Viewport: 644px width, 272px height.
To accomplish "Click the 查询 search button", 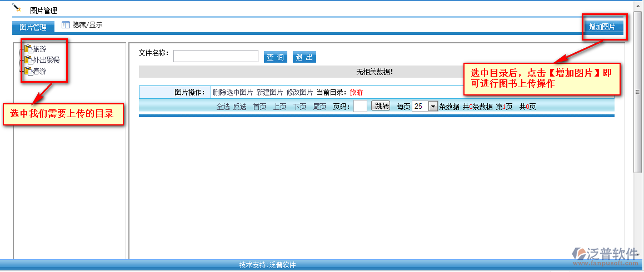I will point(276,57).
